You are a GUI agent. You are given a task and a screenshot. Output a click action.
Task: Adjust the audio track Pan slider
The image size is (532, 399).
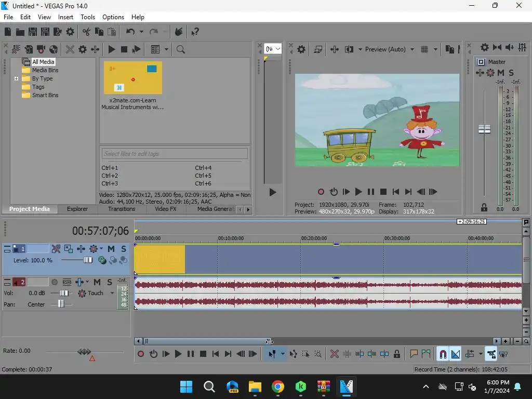61,304
